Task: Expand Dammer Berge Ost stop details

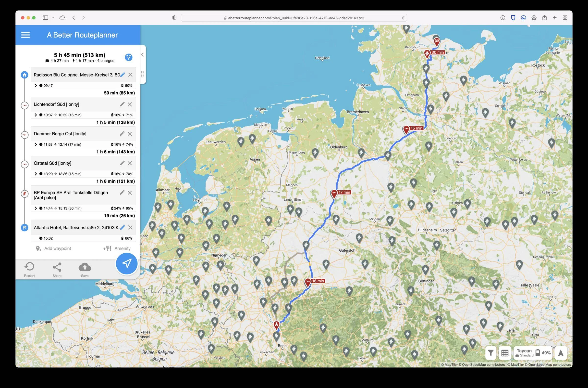Action: tap(36, 144)
